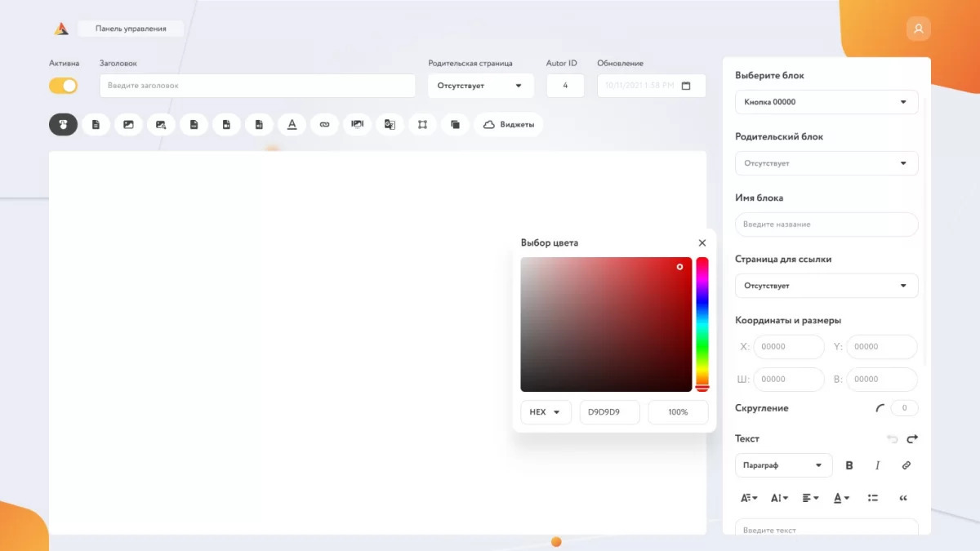This screenshot has height=551, width=980.
Task: Open the HEX color format dropdown
Action: coord(546,412)
